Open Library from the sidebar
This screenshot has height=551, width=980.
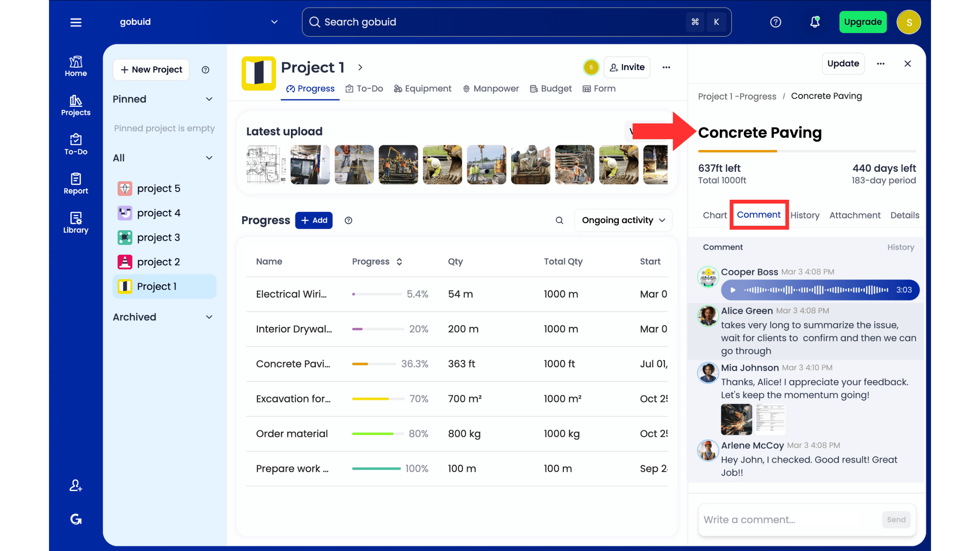76,223
